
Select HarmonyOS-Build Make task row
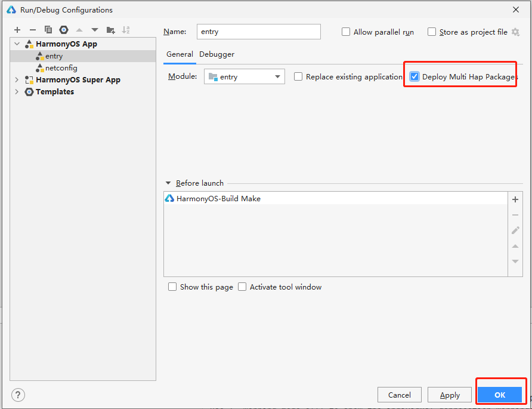coord(336,198)
